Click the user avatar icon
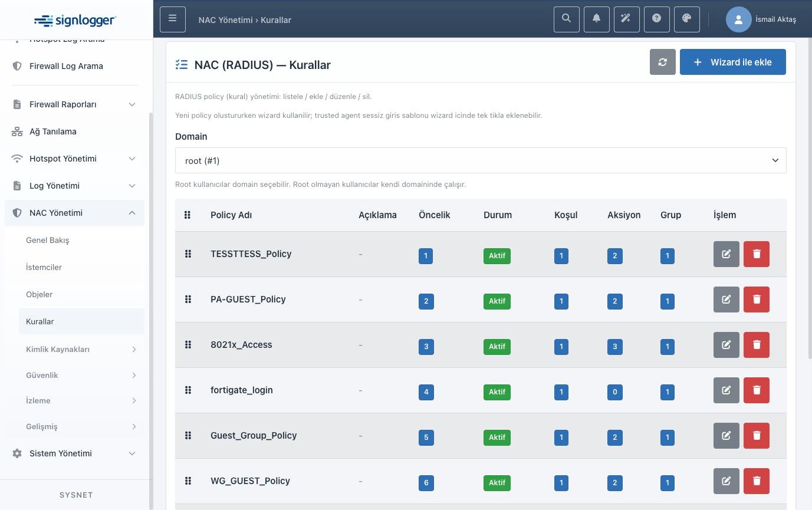 point(738,19)
